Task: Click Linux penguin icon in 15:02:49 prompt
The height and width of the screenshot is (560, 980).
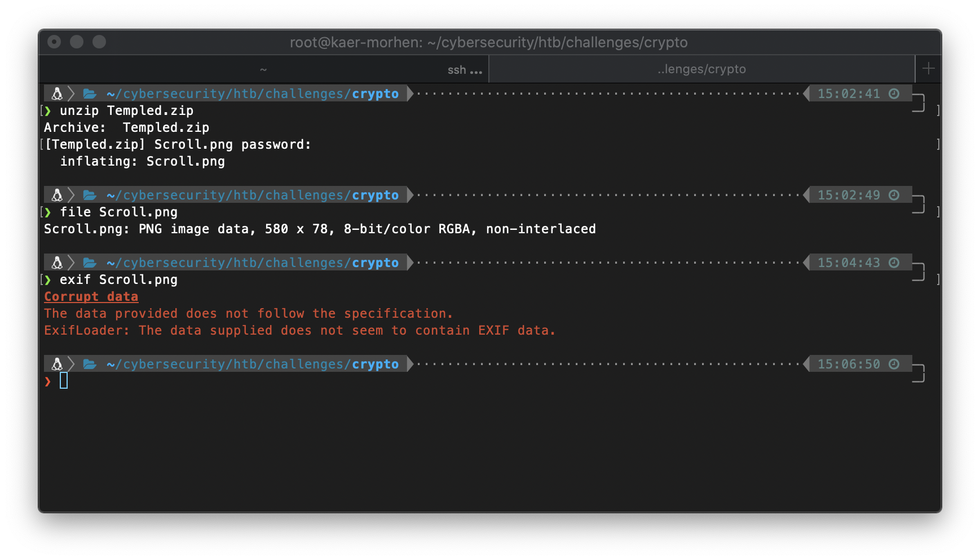Action: point(57,195)
